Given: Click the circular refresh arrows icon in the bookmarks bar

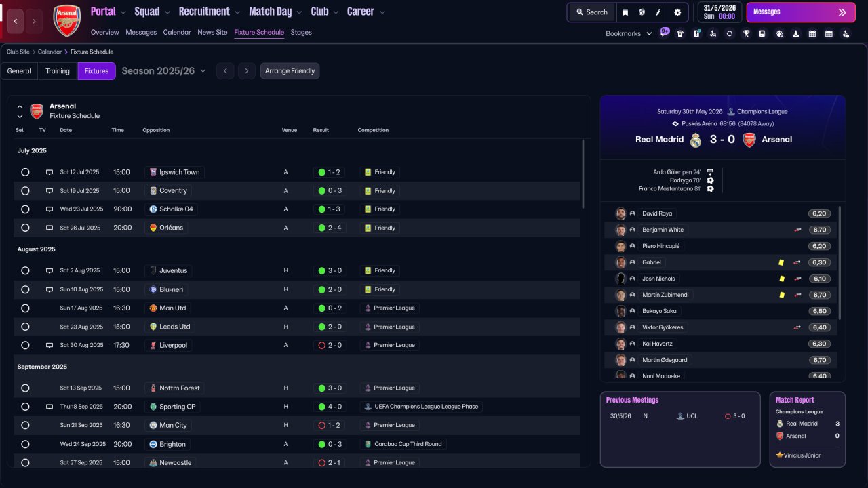Looking at the screenshot, I should click(x=730, y=33).
